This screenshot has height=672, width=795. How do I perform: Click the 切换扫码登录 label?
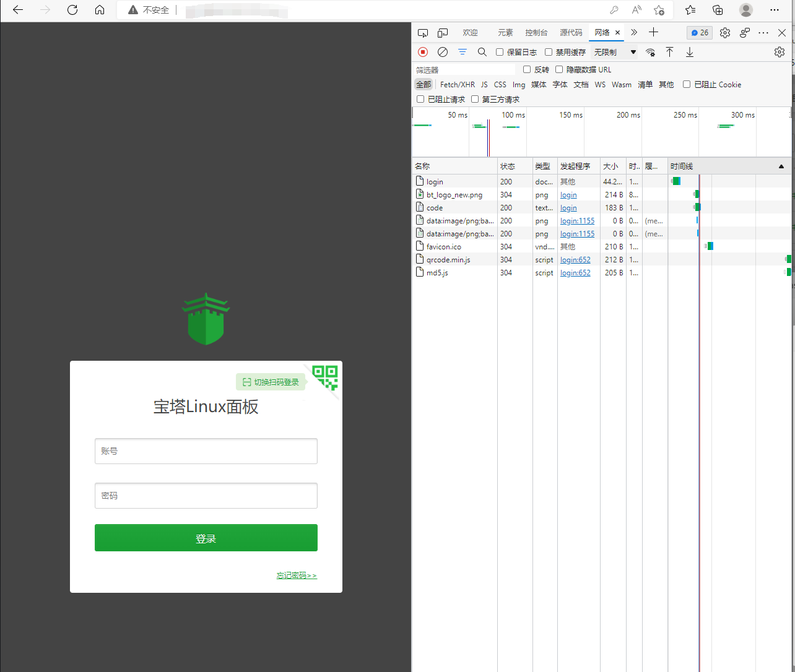click(271, 382)
